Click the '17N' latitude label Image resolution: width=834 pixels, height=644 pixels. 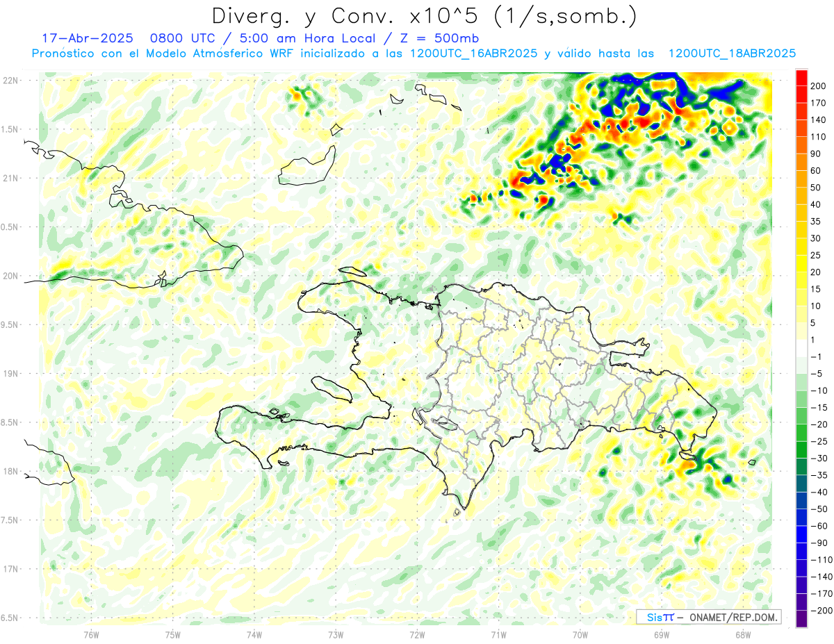10,569
